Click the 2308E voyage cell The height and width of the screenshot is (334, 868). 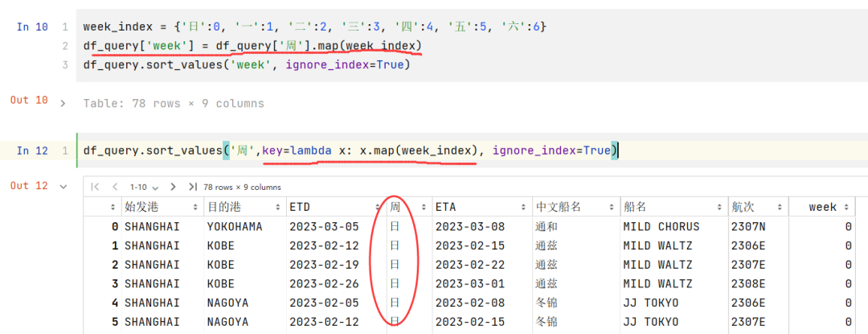748,284
